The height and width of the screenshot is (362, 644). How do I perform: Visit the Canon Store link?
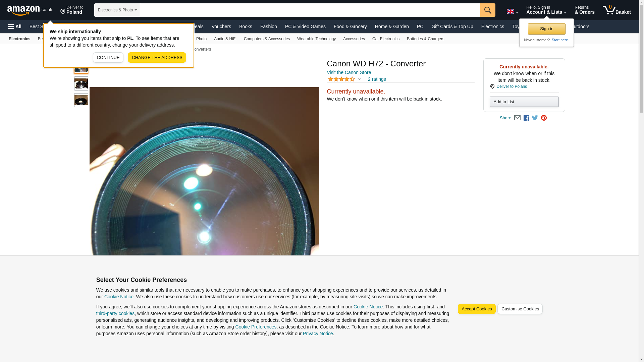click(x=349, y=72)
